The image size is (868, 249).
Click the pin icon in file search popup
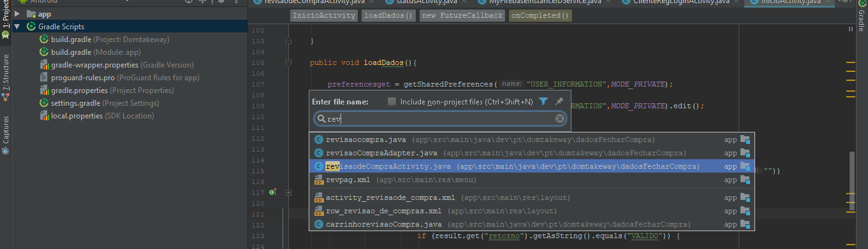[559, 101]
